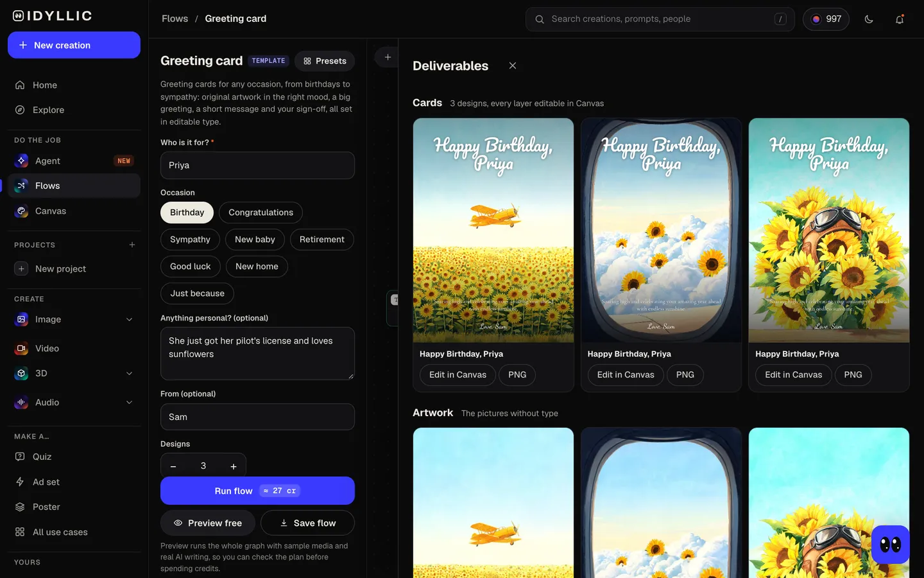Save the flow
The height and width of the screenshot is (578, 924).
[x=307, y=523]
